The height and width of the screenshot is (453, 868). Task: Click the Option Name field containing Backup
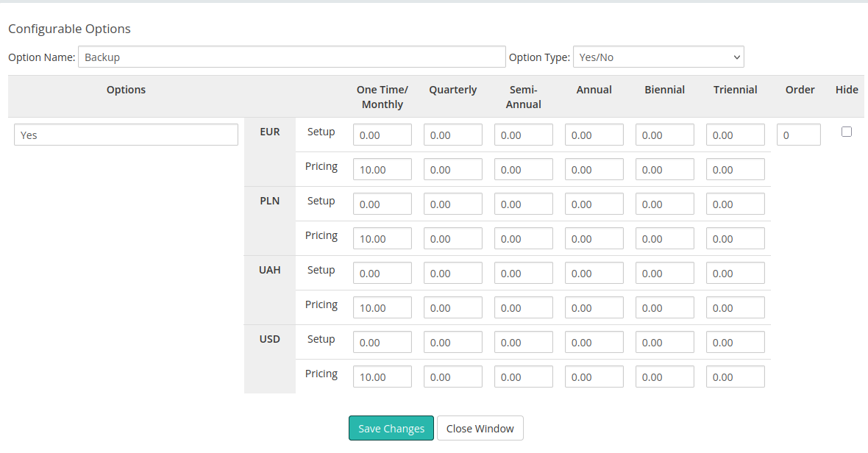pos(291,57)
